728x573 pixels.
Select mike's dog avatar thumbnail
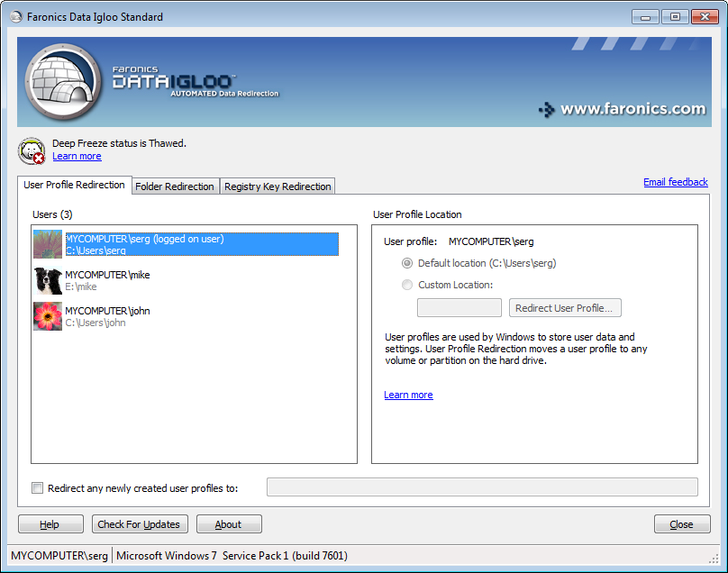pyautogui.click(x=48, y=280)
